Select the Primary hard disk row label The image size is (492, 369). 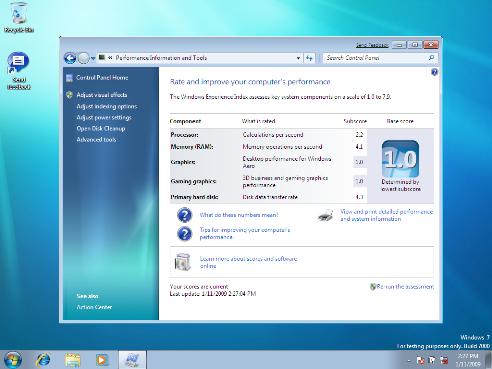(194, 197)
